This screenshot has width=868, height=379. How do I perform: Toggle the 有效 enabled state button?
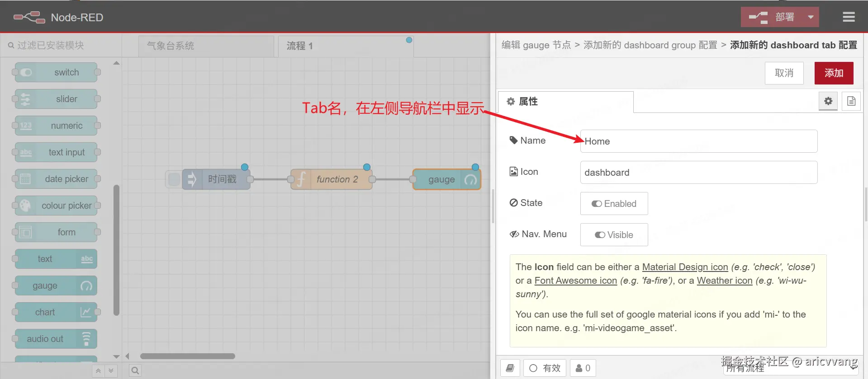click(545, 368)
